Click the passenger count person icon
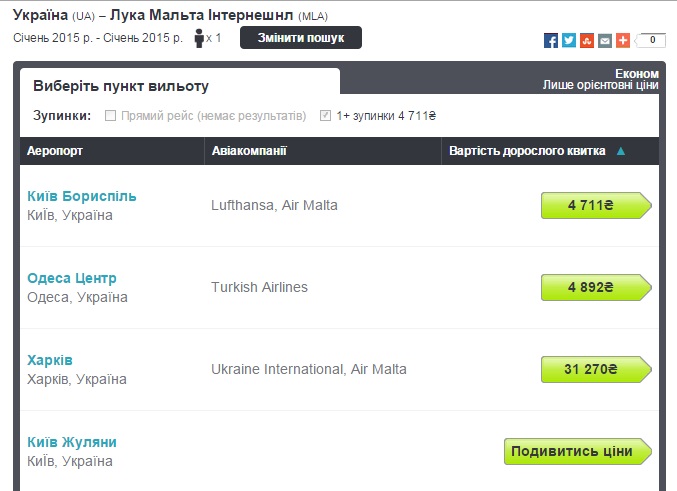Screen dimensions: 677x491 (199, 38)
